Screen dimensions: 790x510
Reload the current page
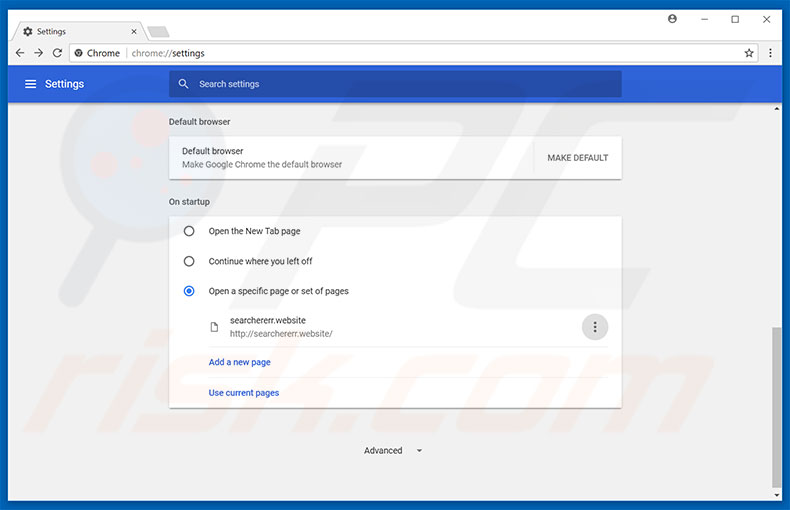point(57,53)
